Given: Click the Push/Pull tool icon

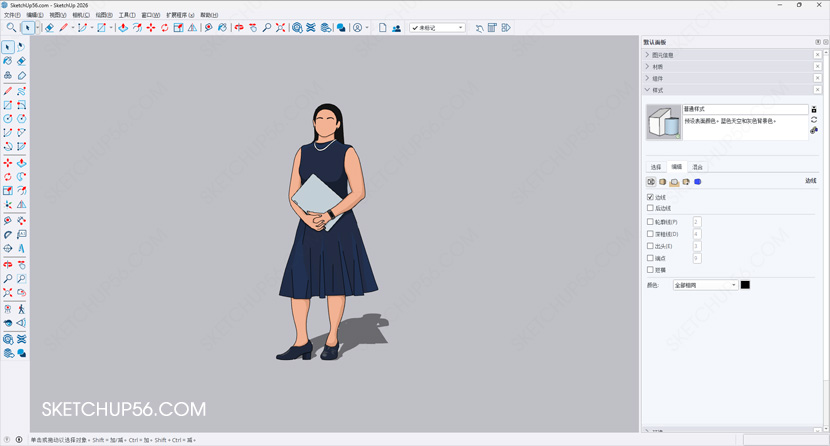Looking at the screenshot, I should (x=123, y=28).
